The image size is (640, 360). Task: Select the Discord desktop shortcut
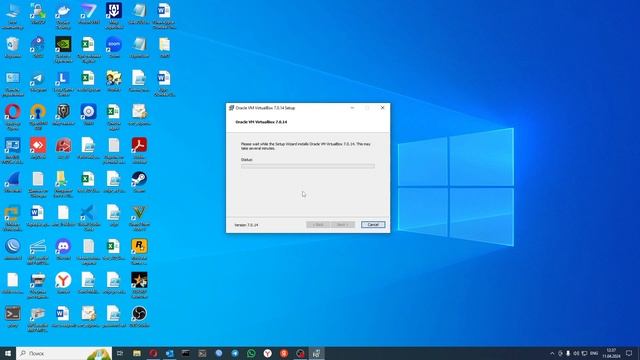(x=63, y=249)
